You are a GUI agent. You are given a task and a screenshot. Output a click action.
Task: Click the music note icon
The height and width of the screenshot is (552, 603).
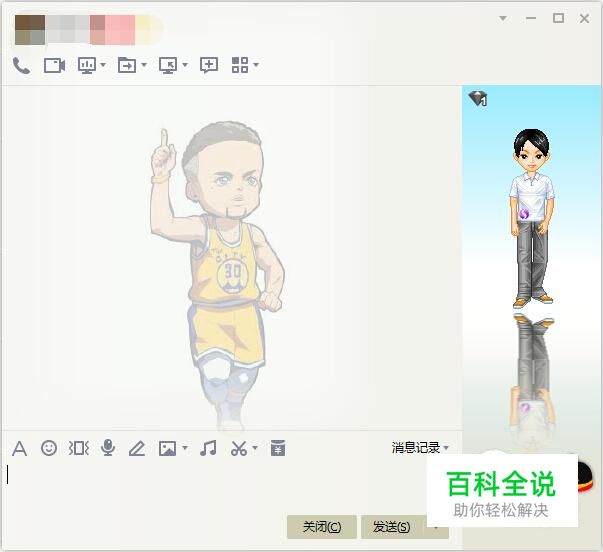(x=208, y=448)
